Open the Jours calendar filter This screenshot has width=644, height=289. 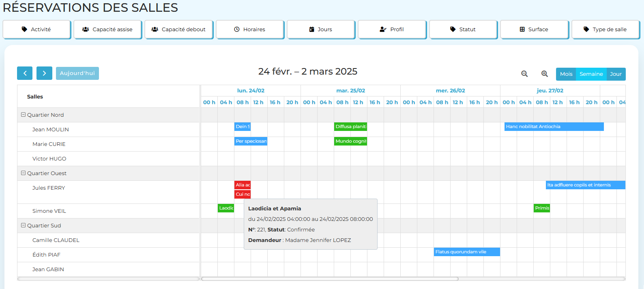tap(321, 30)
